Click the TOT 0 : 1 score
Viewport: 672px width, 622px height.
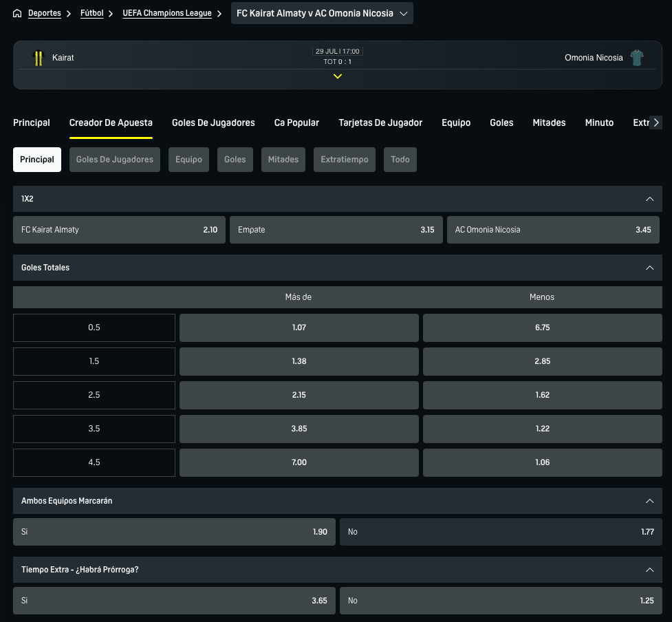coord(338,62)
